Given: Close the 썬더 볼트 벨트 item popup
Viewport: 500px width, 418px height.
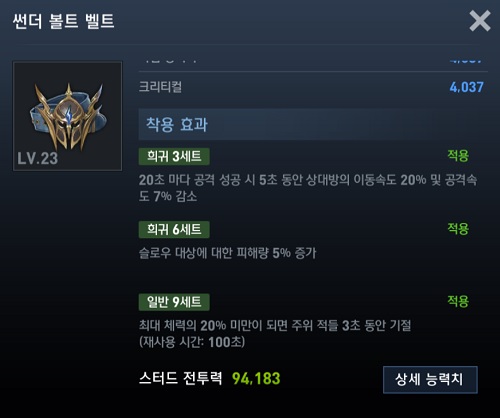Looking at the screenshot, I should tap(480, 21).
